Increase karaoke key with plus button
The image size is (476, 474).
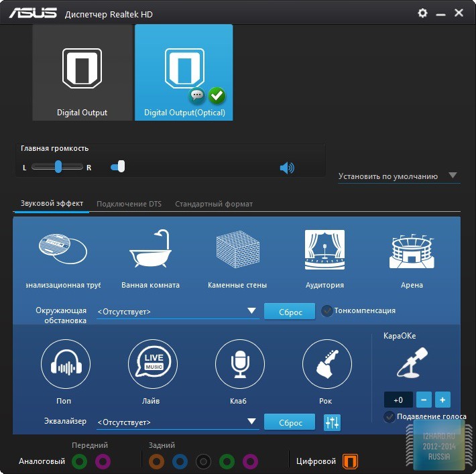point(442,400)
